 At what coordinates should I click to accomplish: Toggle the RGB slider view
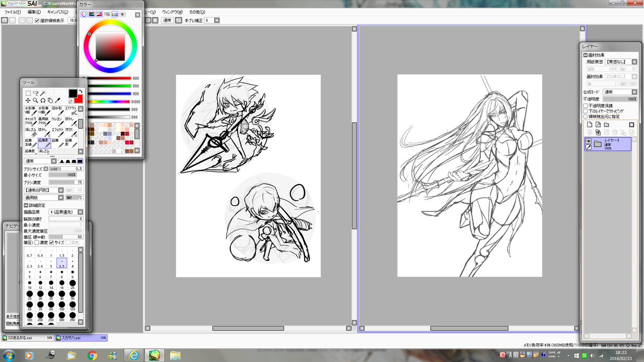(92, 14)
